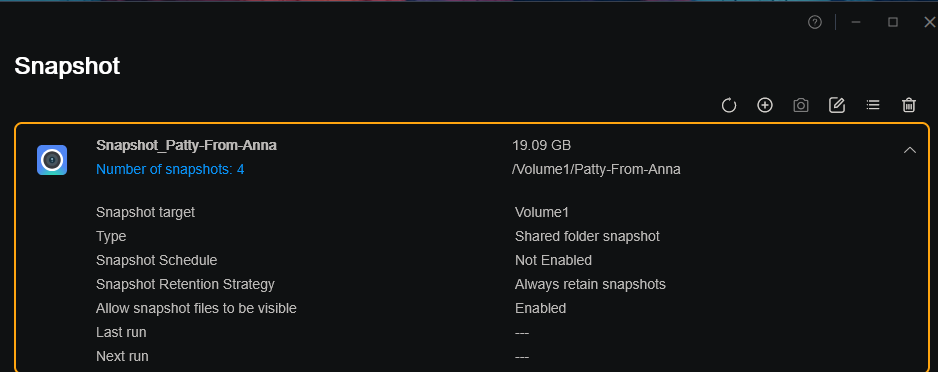938x372 pixels.
Task: Open the Number of snapshots: 4 link
Action: click(170, 170)
